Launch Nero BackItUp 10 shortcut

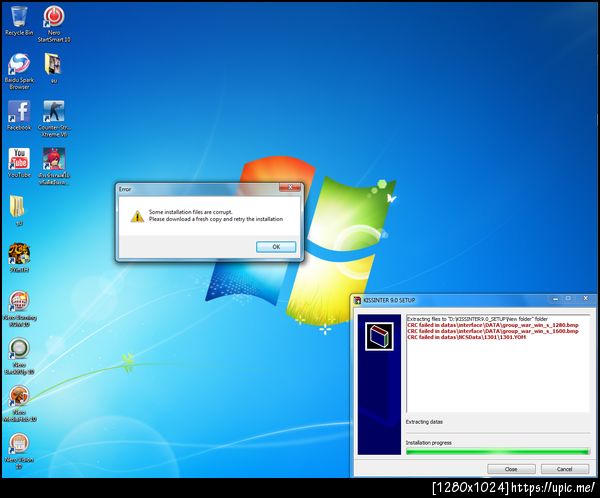pyautogui.click(x=19, y=356)
